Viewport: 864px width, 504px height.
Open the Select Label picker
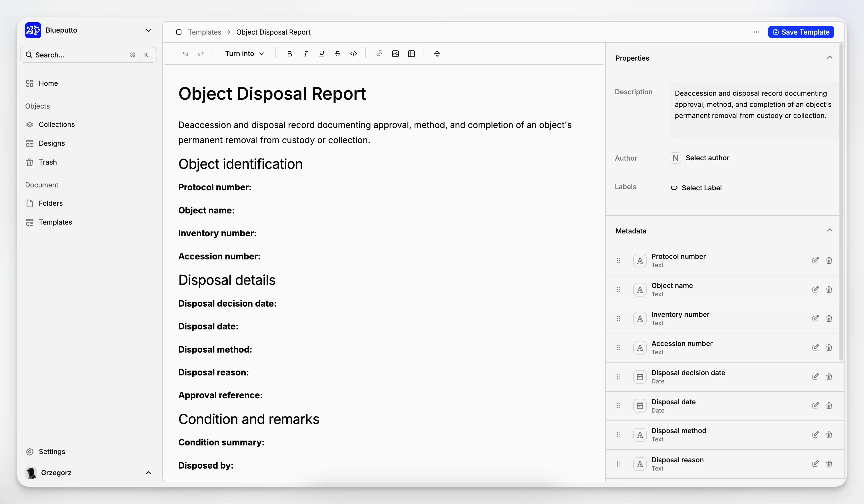pyautogui.click(x=696, y=188)
